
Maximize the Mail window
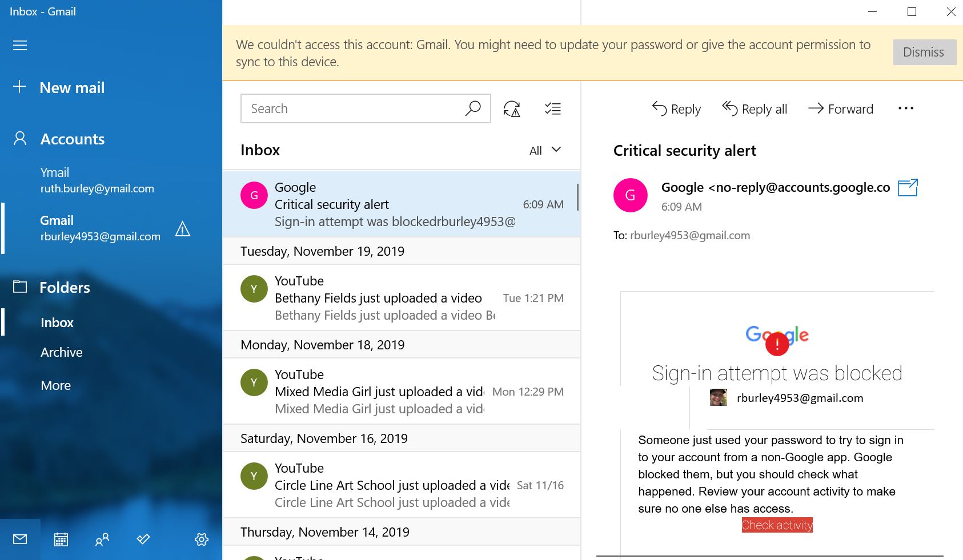(x=912, y=12)
